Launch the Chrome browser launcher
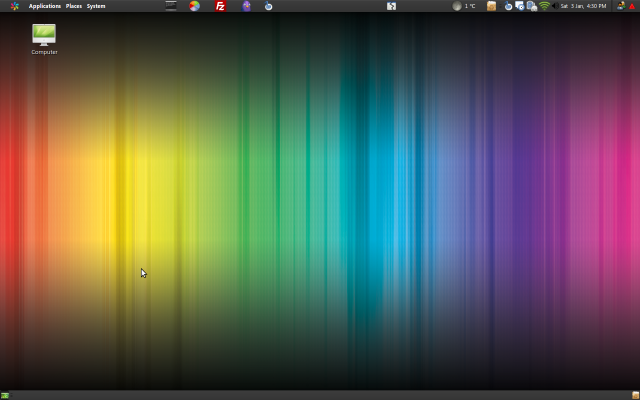This screenshot has width=640, height=400. click(x=195, y=6)
